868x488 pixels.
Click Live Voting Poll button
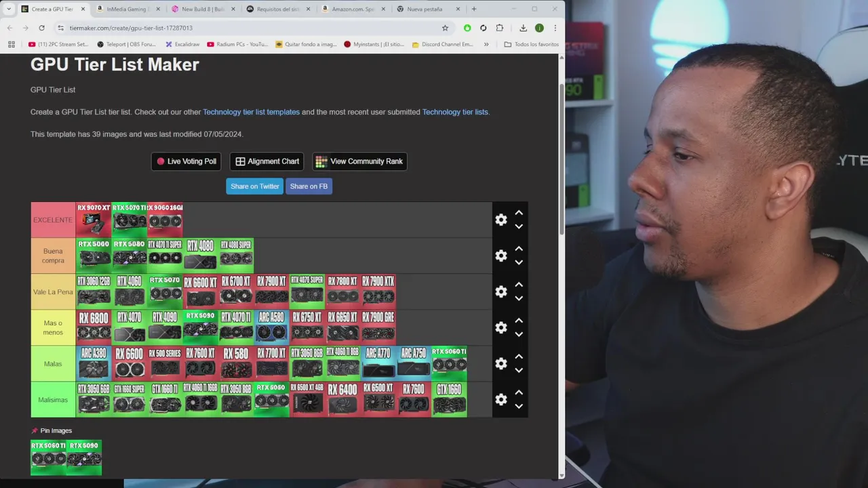click(186, 161)
